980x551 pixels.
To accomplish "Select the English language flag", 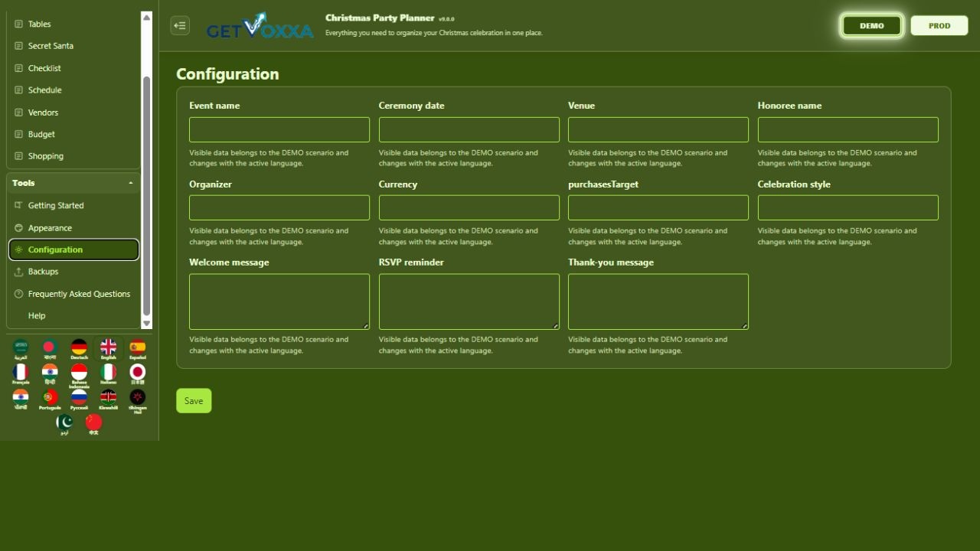I will point(108,350).
